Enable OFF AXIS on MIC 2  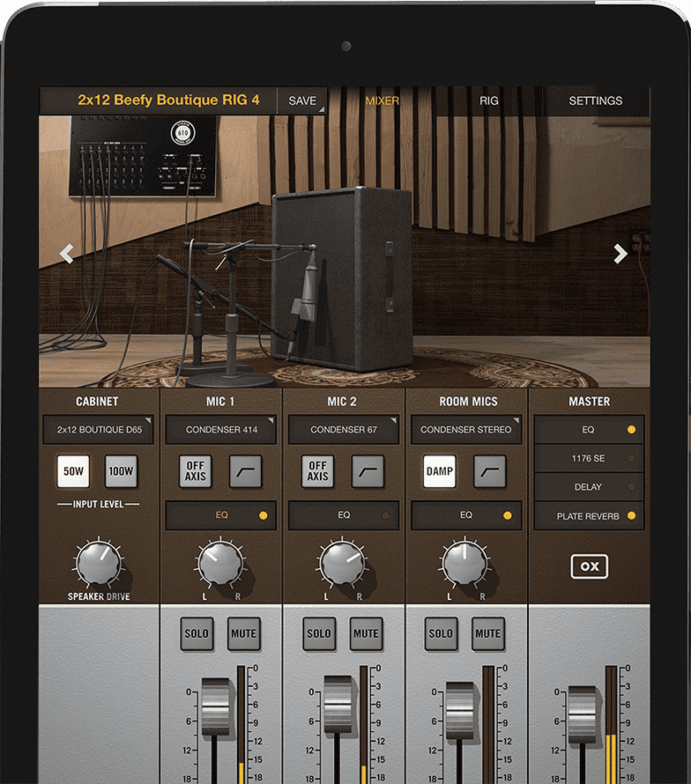click(x=317, y=471)
